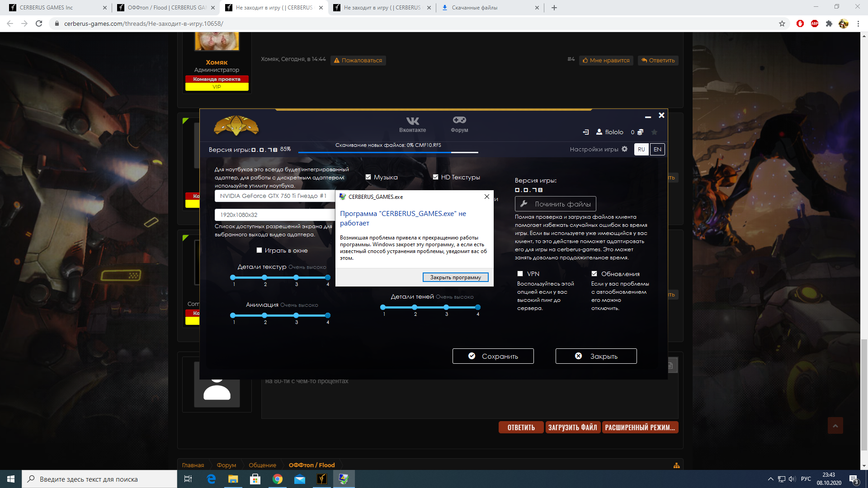This screenshot has height=488, width=868.
Task: Click the coins balance icon
Action: tap(640, 132)
